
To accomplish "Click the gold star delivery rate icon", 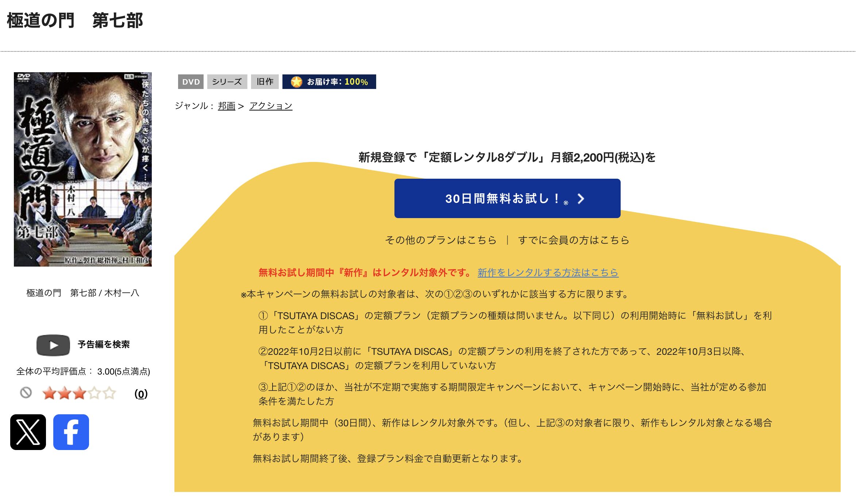I will coord(297,82).
